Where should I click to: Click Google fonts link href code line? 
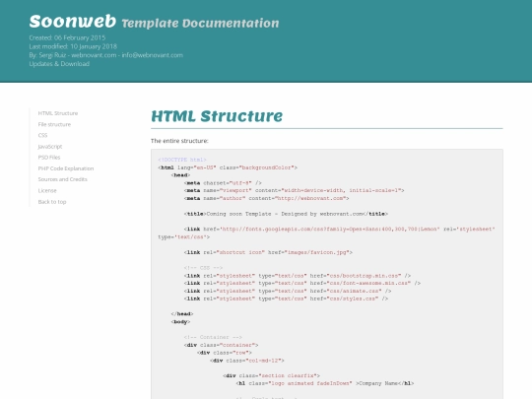coord(326,233)
